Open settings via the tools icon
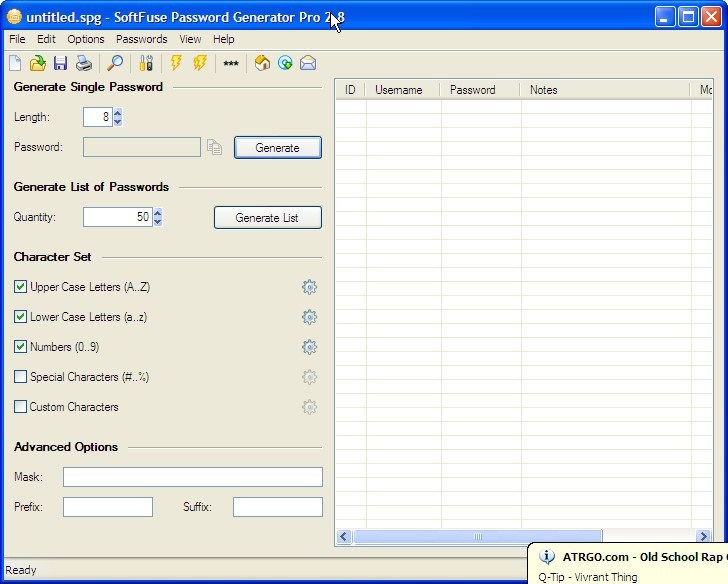728x584 pixels. tap(146, 63)
